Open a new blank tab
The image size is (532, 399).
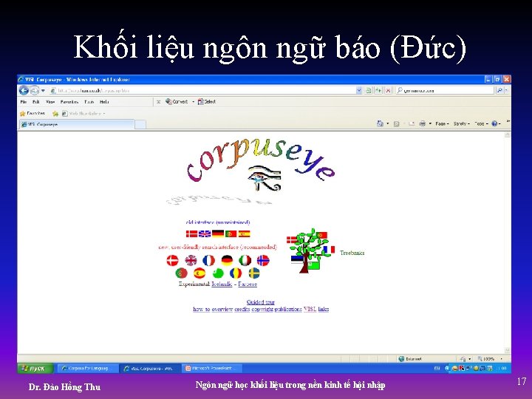pos(140,125)
